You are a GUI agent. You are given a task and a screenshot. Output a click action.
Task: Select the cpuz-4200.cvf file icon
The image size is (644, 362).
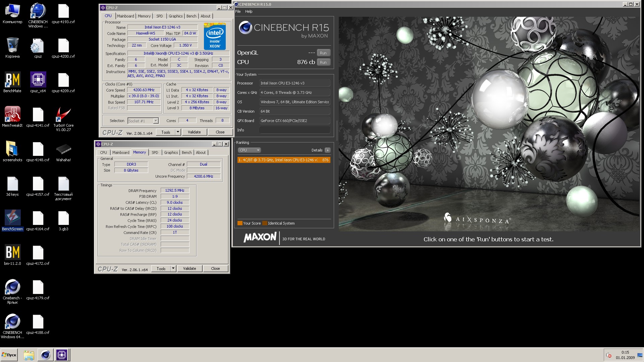63,48
